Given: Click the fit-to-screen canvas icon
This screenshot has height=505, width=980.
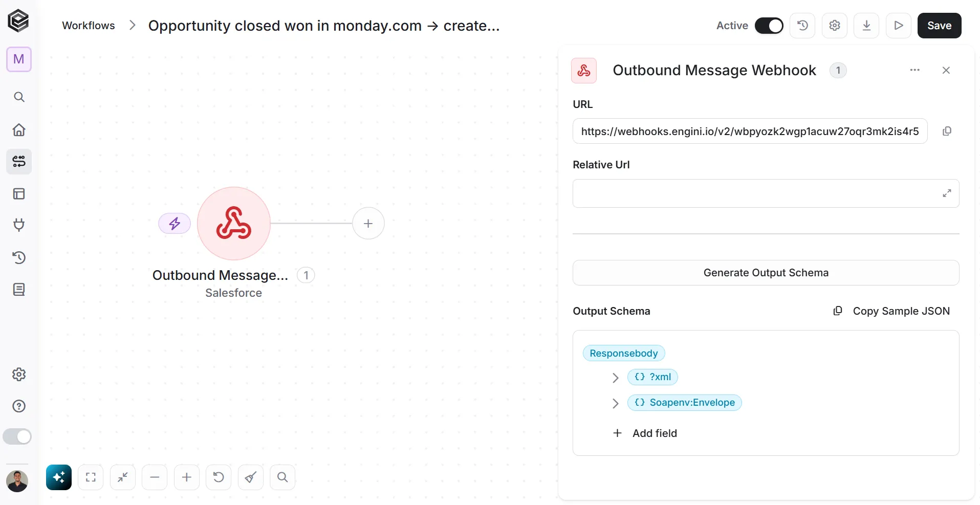Looking at the screenshot, I should (91, 477).
